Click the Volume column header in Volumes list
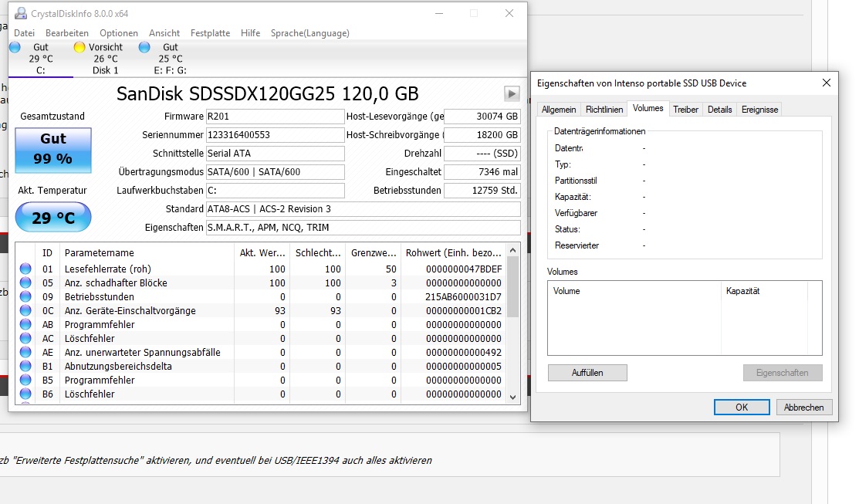Image resolution: width=859 pixels, height=504 pixels. click(x=634, y=291)
